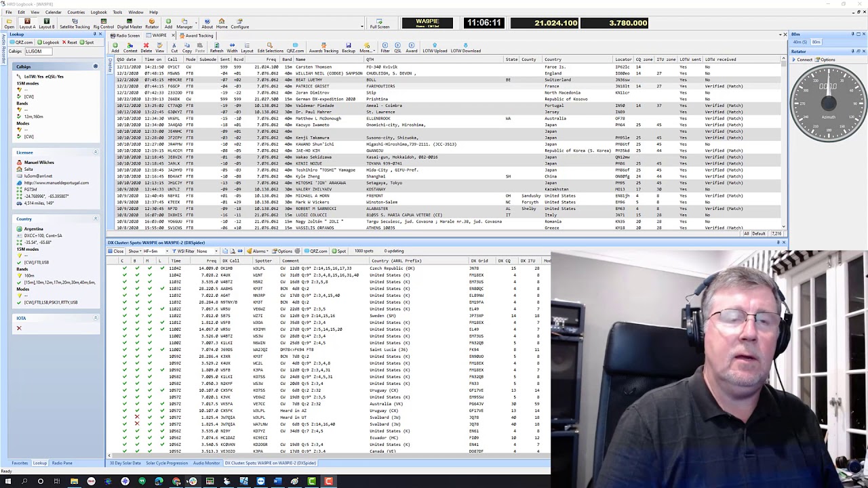The height and width of the screenshot is (488, 868).
Task: Switch to Layout B
Action: point(46,24)
